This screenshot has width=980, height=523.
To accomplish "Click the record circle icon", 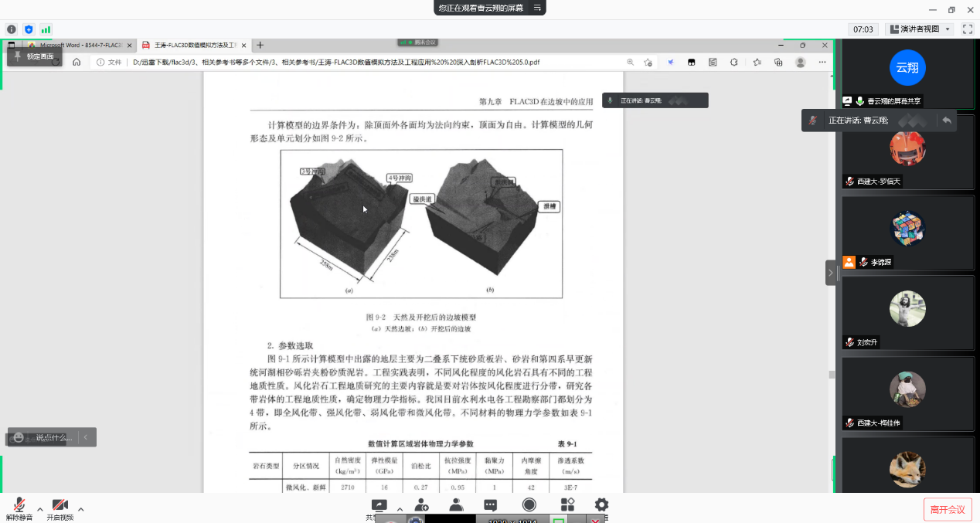I will click(x=529, y=505).
